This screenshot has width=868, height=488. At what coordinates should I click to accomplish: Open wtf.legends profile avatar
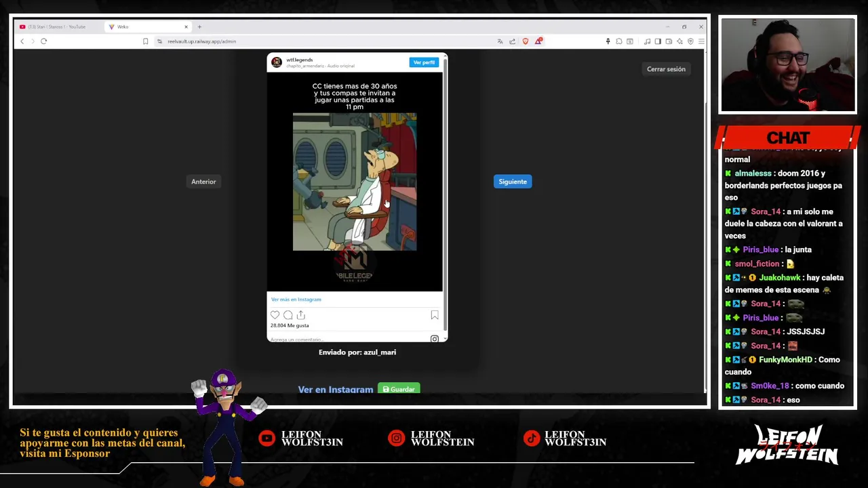click(276, 62)
